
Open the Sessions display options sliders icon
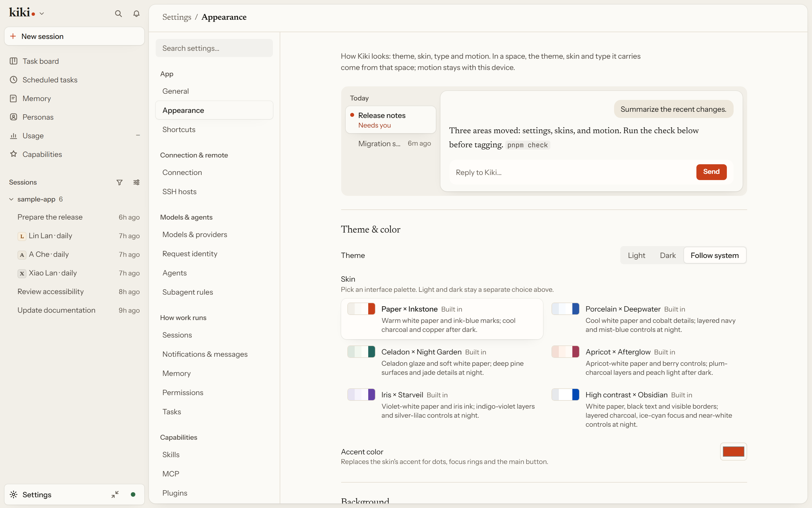click(136, 182)
